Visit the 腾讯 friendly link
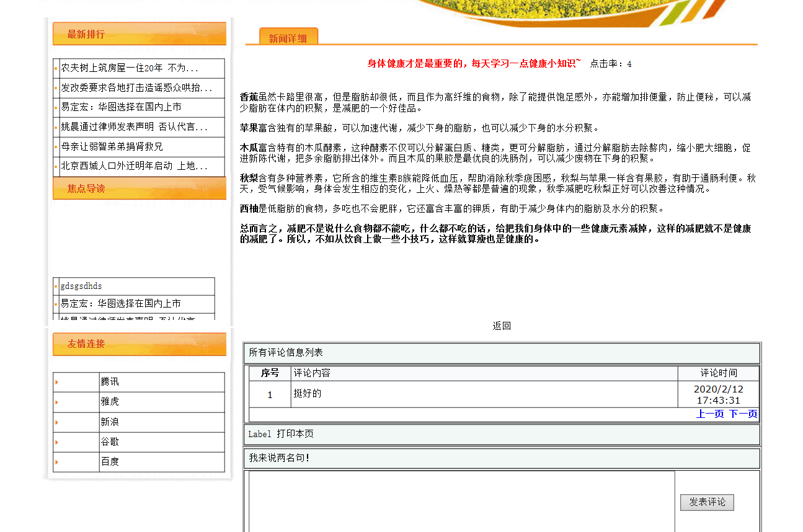803x532 pixels. tap(110, 382)
